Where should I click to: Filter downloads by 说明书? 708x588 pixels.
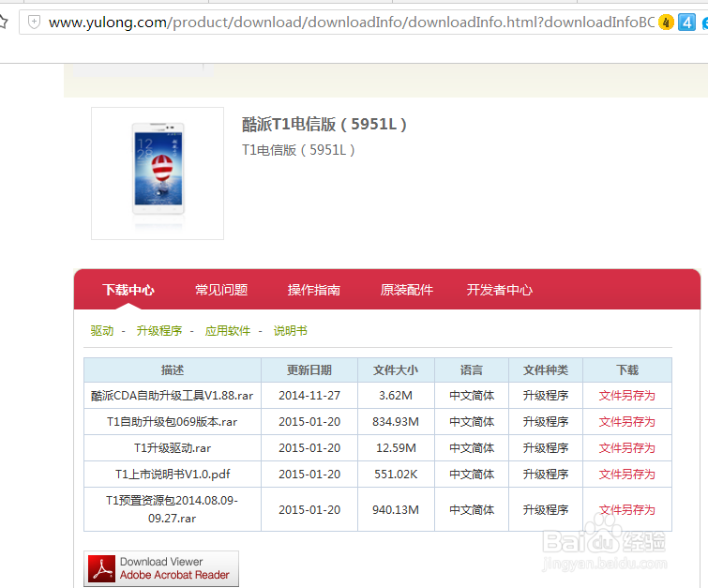point(291,331)
